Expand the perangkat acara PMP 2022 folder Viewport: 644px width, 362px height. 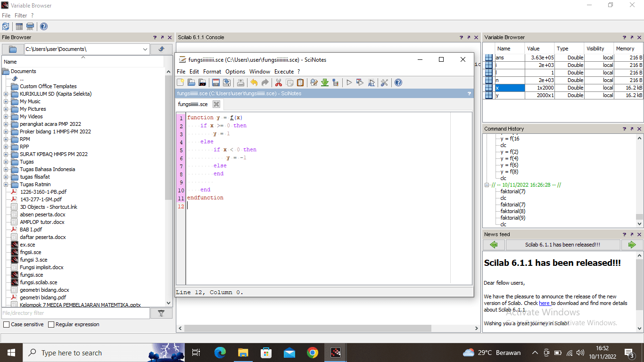6,124
